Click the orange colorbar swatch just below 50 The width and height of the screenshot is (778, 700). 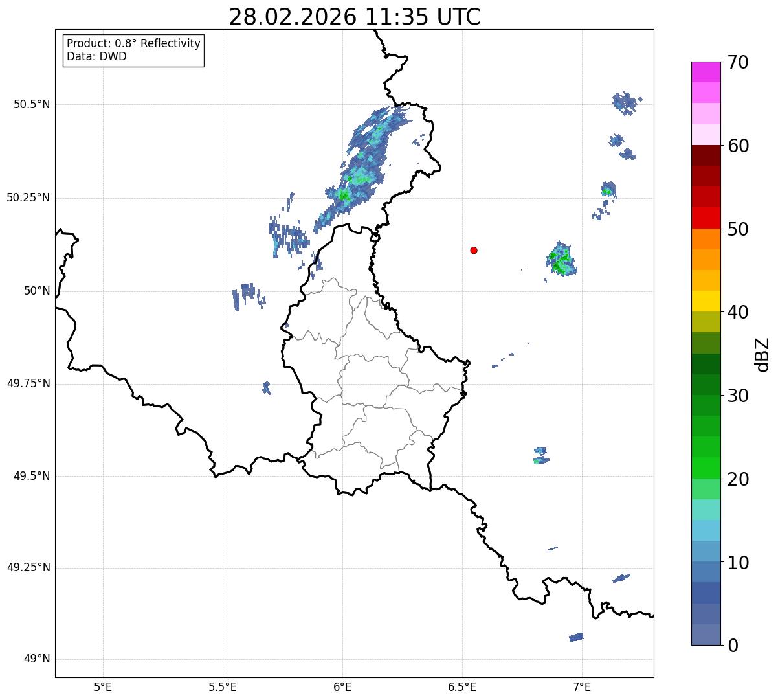click(706, 239)
